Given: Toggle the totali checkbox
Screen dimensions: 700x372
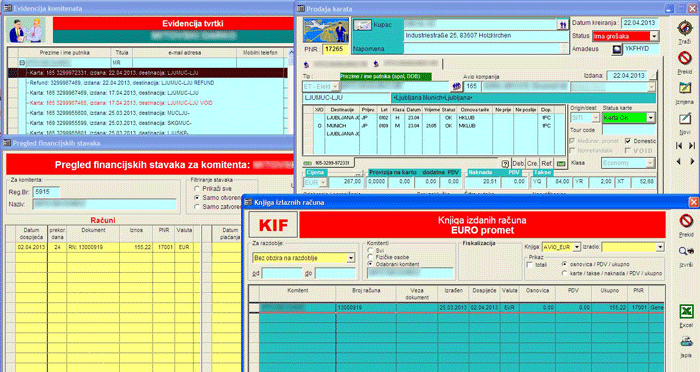Looking at the screenshot, I should point(529,265).
